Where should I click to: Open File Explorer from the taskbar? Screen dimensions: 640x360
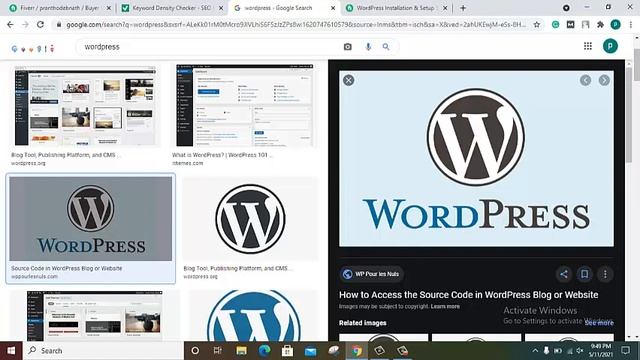241,351
